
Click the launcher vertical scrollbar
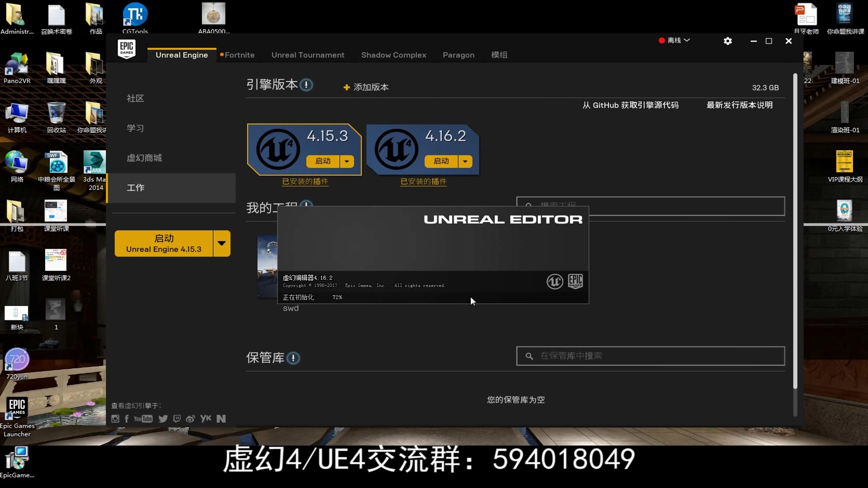coord(795,230)
